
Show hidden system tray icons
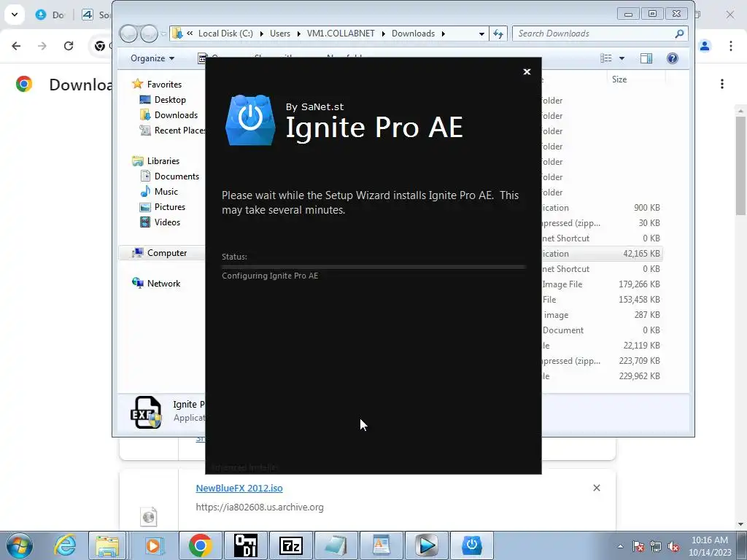(x=620, y=546)
